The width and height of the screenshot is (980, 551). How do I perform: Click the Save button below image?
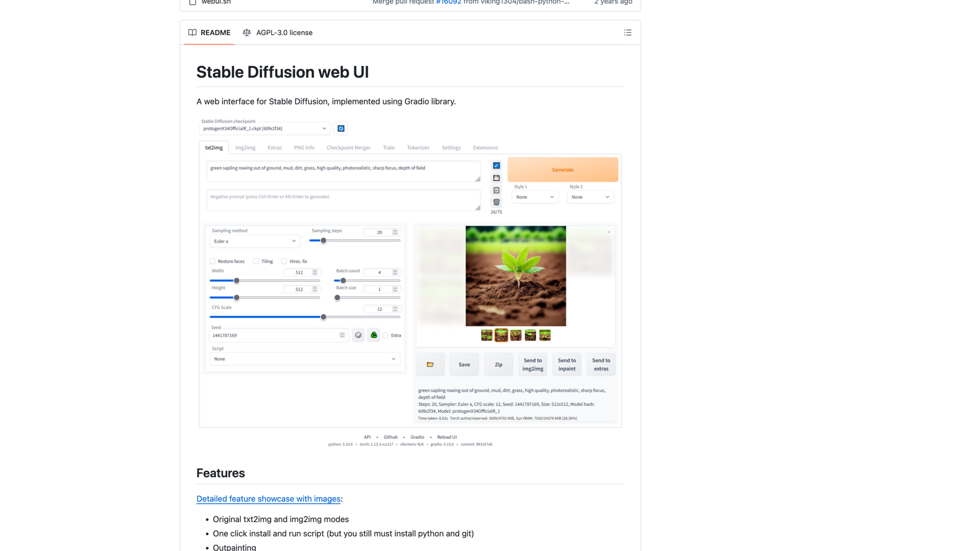click(464, 364)
